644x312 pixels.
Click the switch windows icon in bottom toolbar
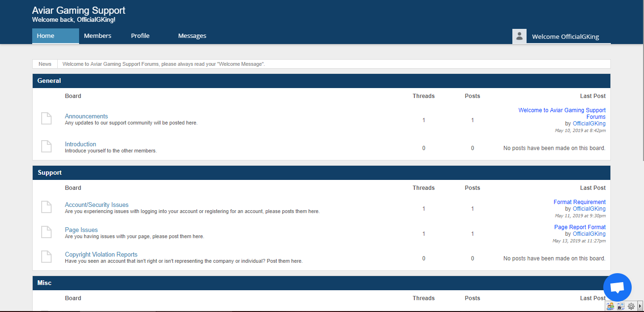(621, 306)
